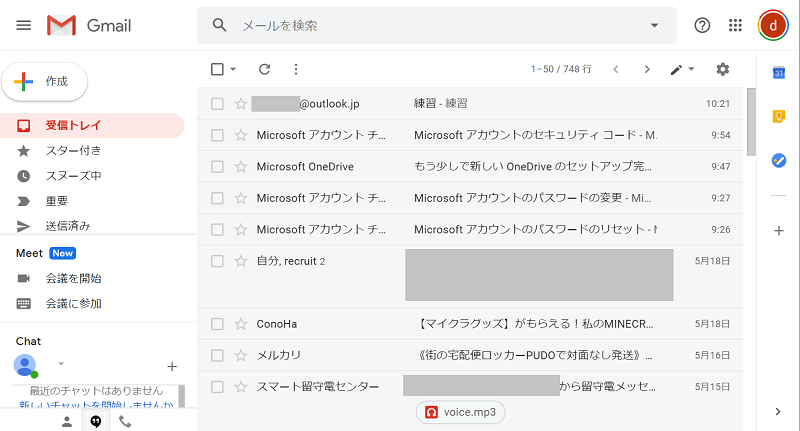Select the ConoHa email checkbox

tap(217, 324)
